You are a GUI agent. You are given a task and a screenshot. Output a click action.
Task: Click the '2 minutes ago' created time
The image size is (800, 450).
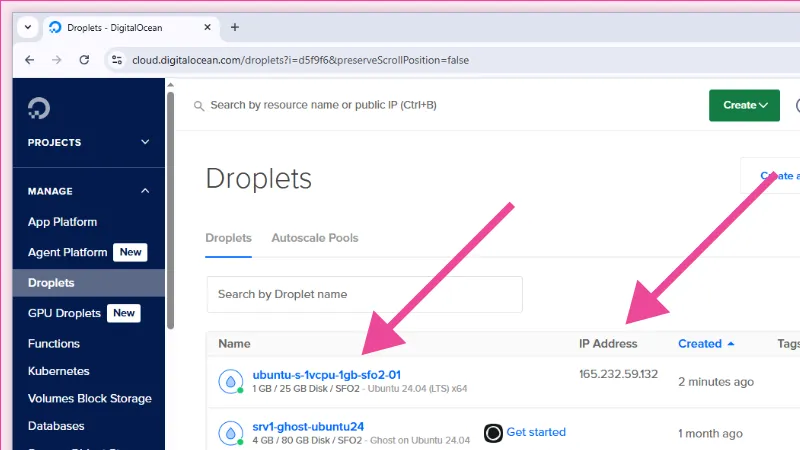coord(716,382)
